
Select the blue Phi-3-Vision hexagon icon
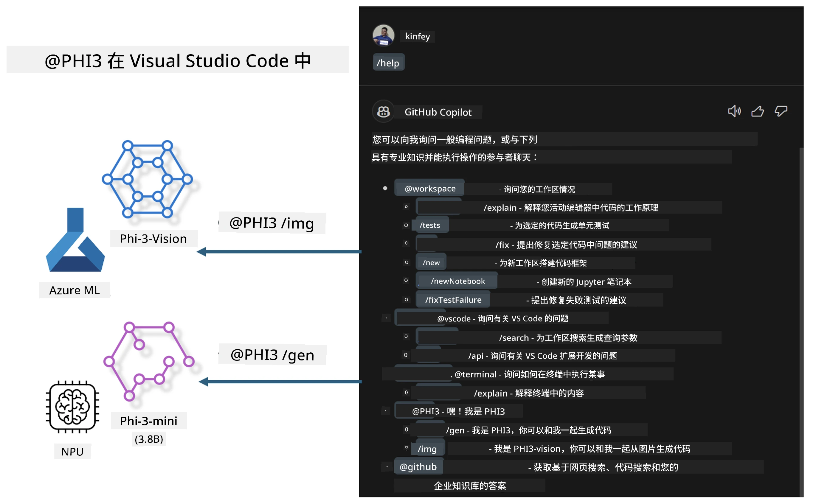tap(148, 179)
